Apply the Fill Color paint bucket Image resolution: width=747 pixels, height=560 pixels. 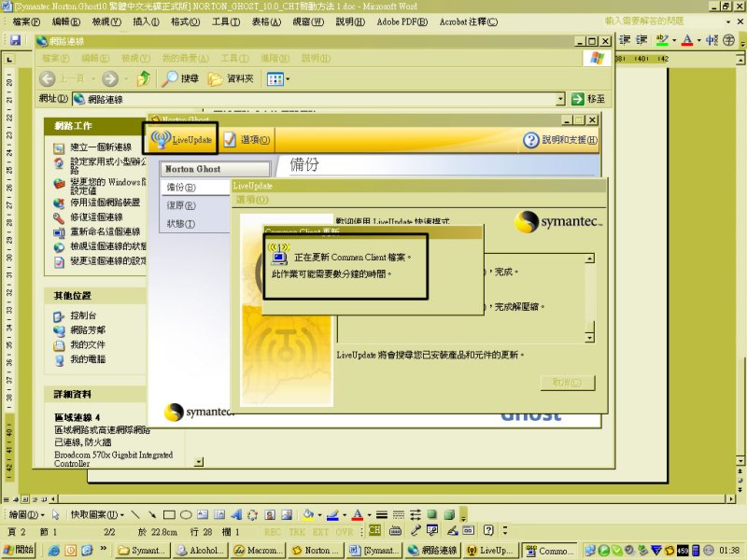pos(308,515)
